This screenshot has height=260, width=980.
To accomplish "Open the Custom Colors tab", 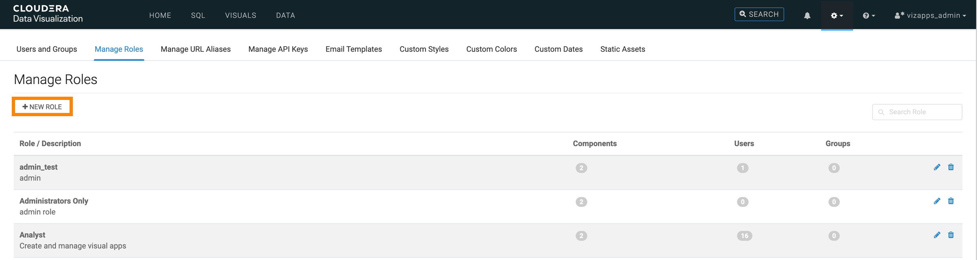I will [491, 49].
